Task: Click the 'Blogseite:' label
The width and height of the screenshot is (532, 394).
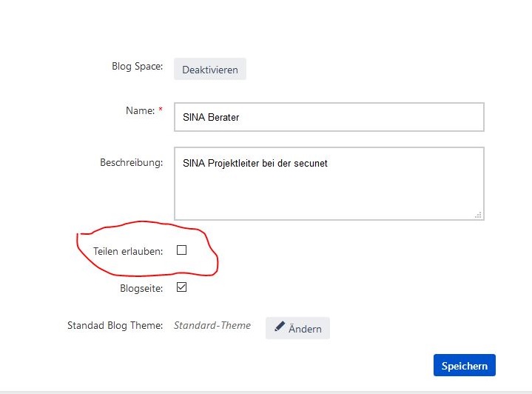Action: pos(141,288)
